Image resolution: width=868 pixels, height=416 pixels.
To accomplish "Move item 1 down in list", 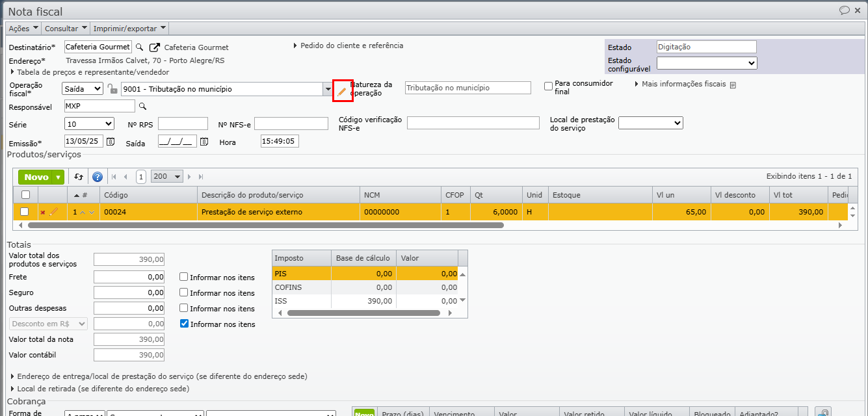I will pyautogui.click(x=92, y=212).
